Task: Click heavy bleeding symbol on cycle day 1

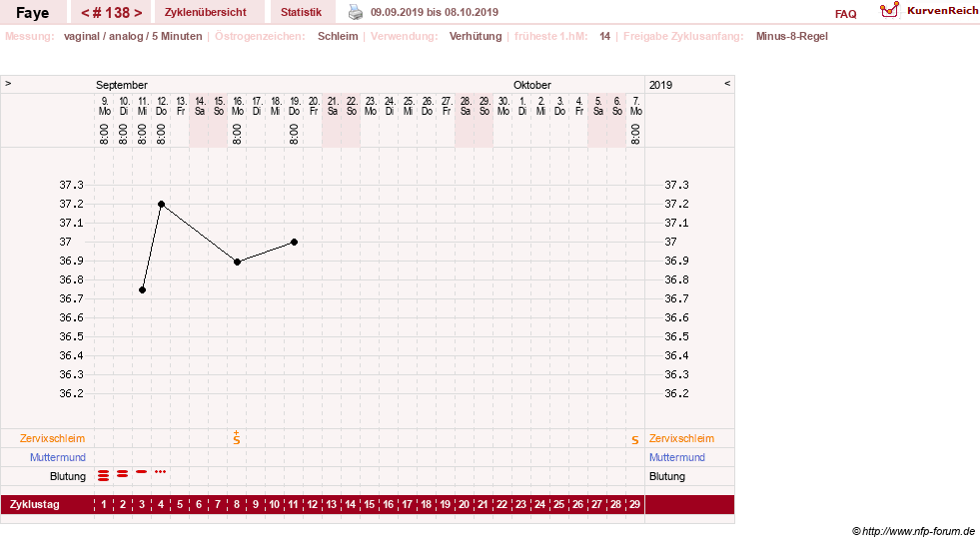Action: tap(104, 476)
